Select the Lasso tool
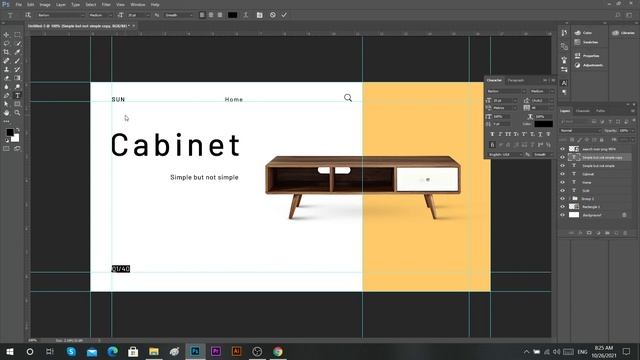This screenshot has height=360, width=640. (x=6, y=43)
